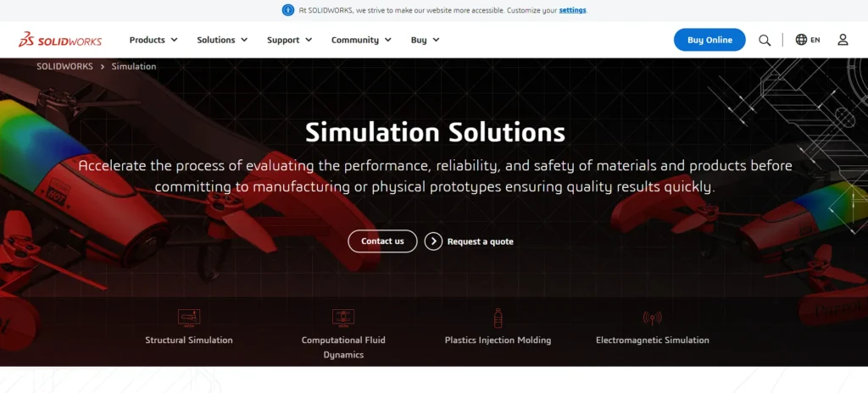Click the Simulation breadcrumb
Viewport: 868px width, 393px height.
pyautogui.click(x=134, y=66)
